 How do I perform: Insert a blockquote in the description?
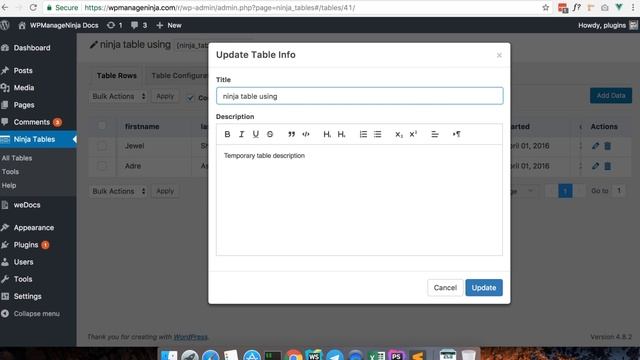tap(291, 134)
